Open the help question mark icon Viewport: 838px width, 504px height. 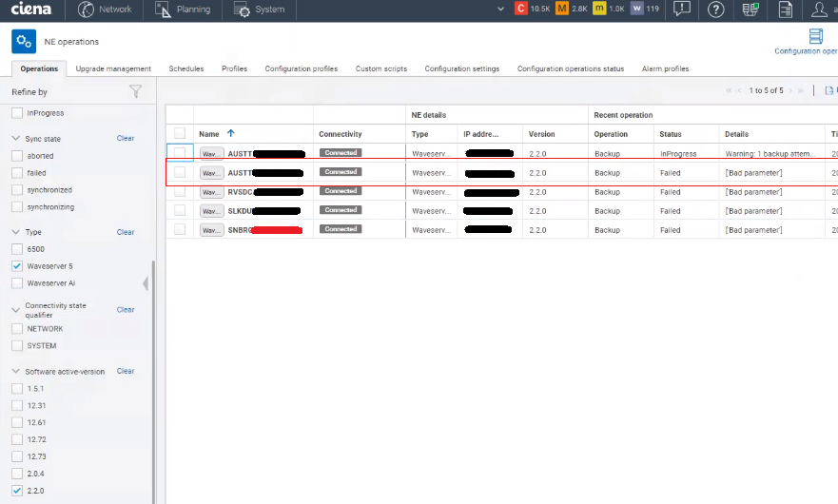tap(716, 10)
